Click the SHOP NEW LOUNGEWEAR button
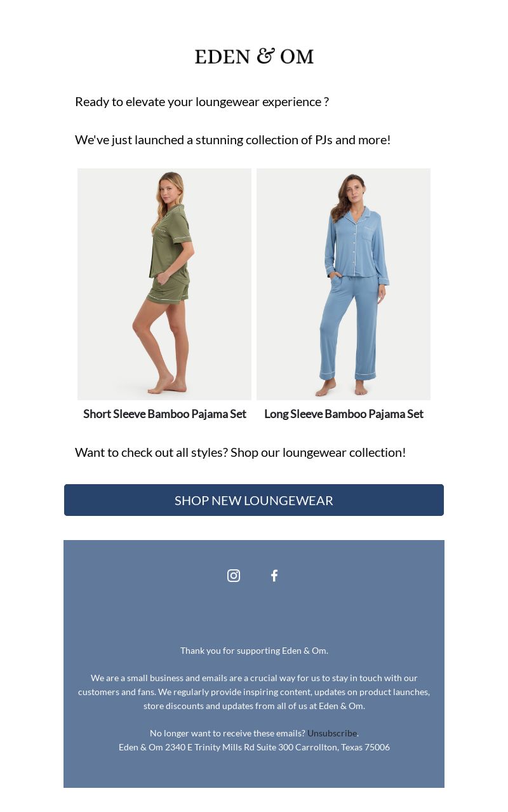This screenshot has width=508, height=812. pyautogui.click(x=254, y=500)
